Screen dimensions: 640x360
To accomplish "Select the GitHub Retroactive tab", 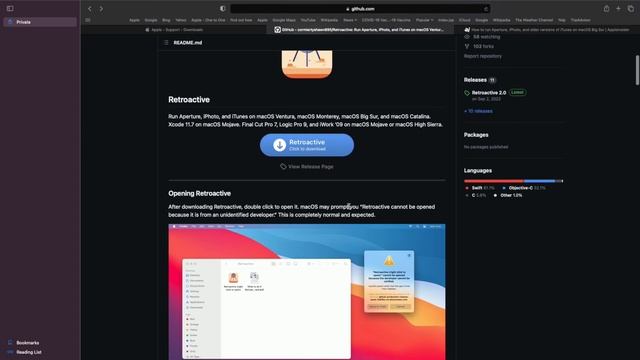I will click(x=360, y=30).
